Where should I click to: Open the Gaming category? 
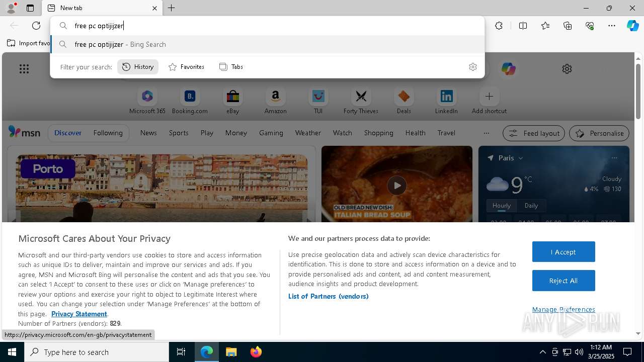pyautogui.click(x=271, y=133)
